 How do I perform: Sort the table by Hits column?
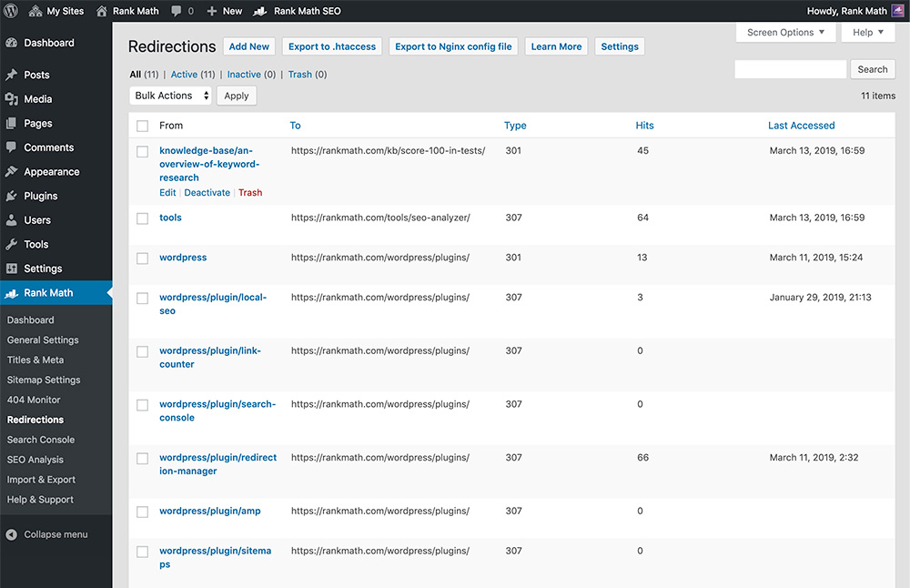644,126
